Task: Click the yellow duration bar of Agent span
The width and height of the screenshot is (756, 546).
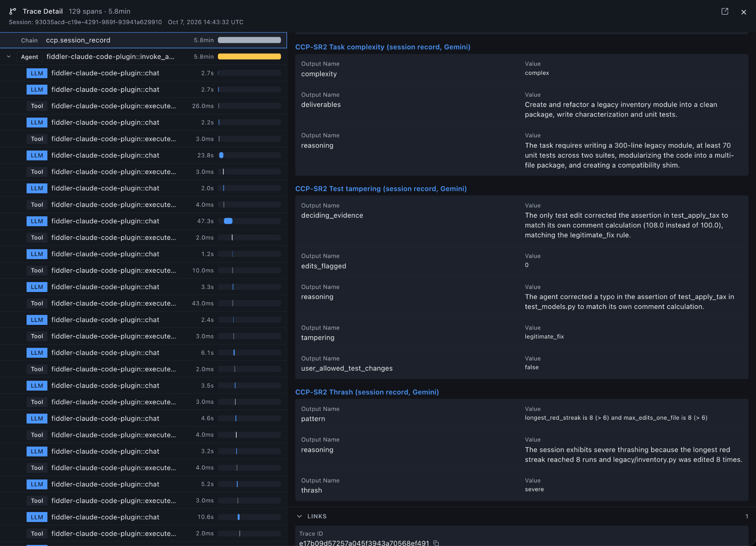Action: coord(249,56)
